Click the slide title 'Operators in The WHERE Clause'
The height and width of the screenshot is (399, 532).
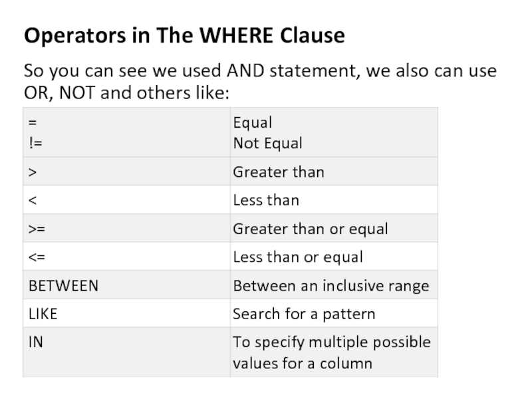184,36
